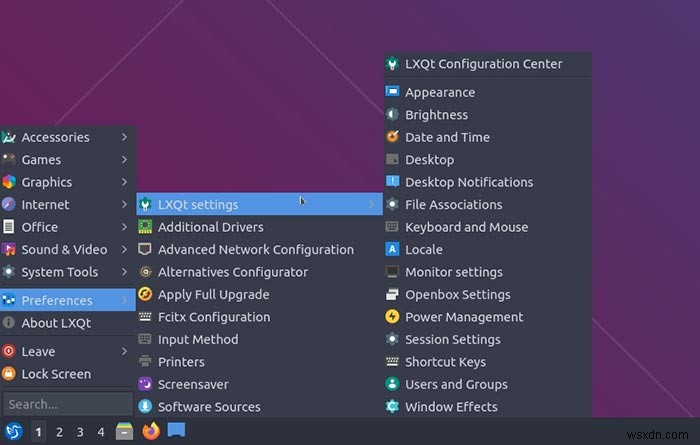Expand the Graphics category arrow
700x445 pixels.
click(x=125, y=182)
